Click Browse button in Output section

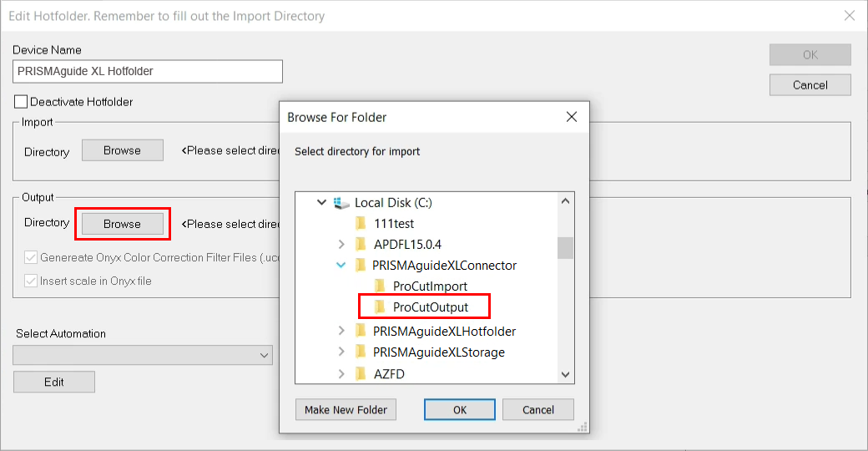122,224
